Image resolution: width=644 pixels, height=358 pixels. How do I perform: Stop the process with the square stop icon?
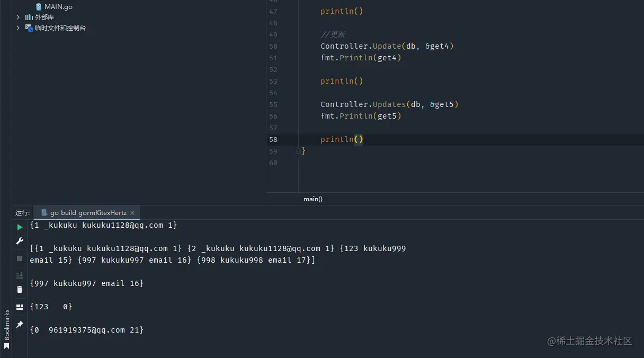pyautogui.click(x=20, y=258)
